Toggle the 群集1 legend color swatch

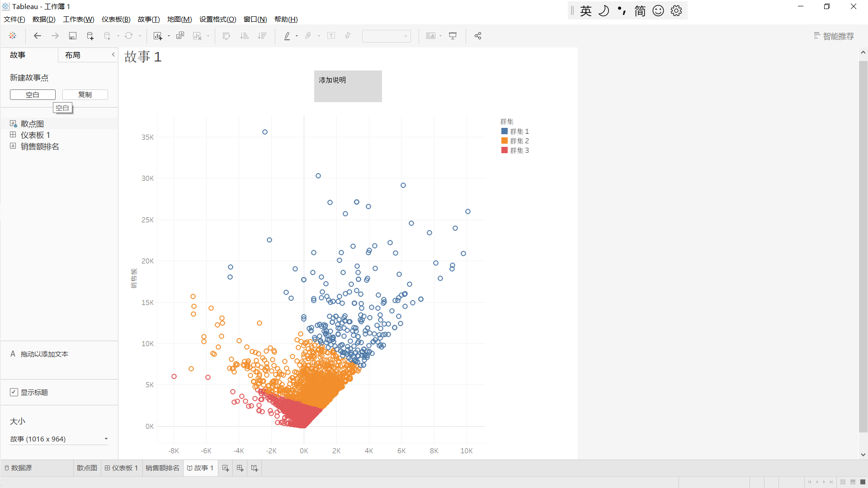(503, 131)
